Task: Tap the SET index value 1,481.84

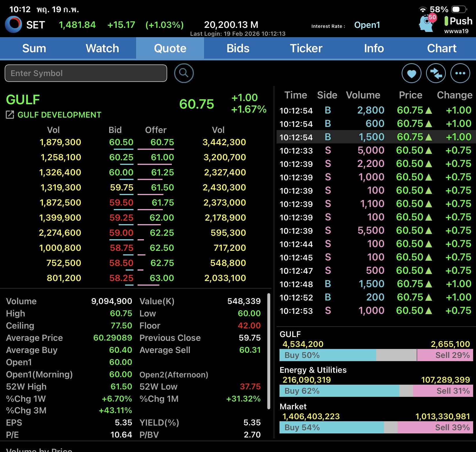Action: tap(77, 25)
